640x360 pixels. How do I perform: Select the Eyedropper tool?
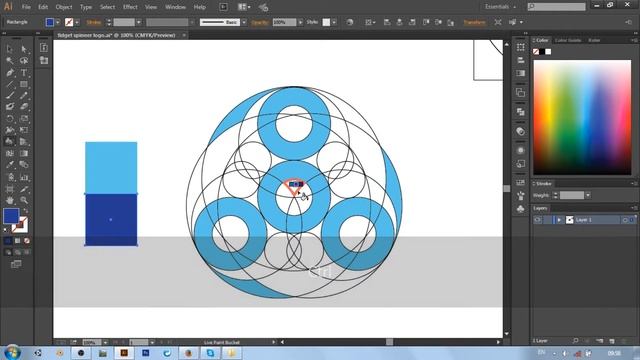coord(10,165)
